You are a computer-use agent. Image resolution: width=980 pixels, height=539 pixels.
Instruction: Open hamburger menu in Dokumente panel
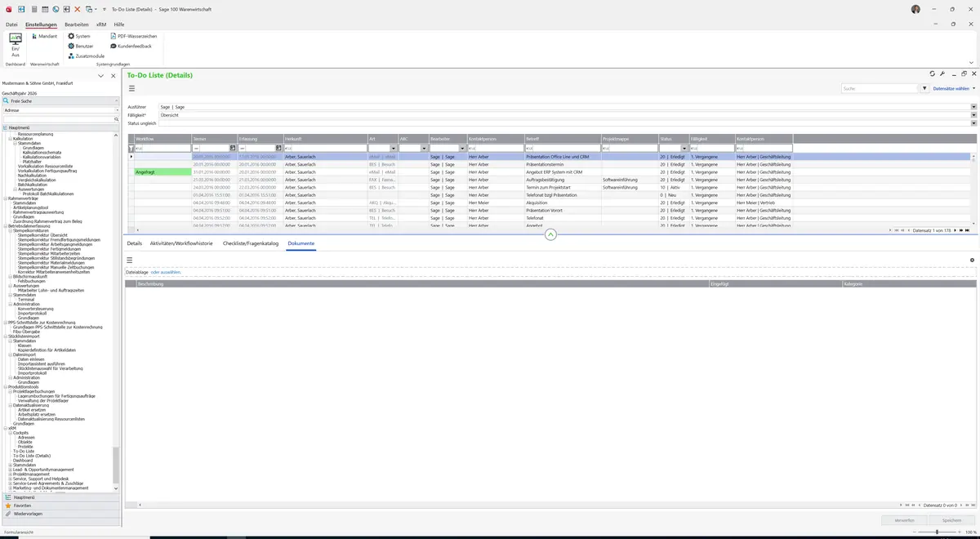point(129,260)
